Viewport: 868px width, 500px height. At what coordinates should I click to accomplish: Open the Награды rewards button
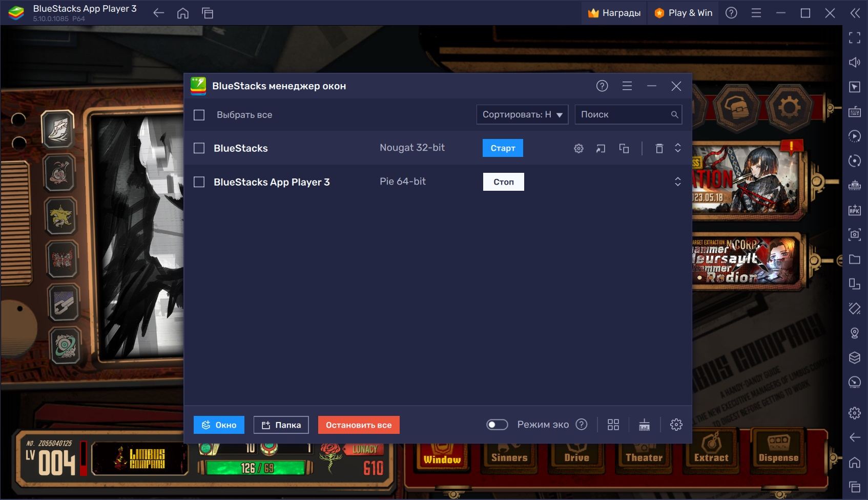[614, 13]
